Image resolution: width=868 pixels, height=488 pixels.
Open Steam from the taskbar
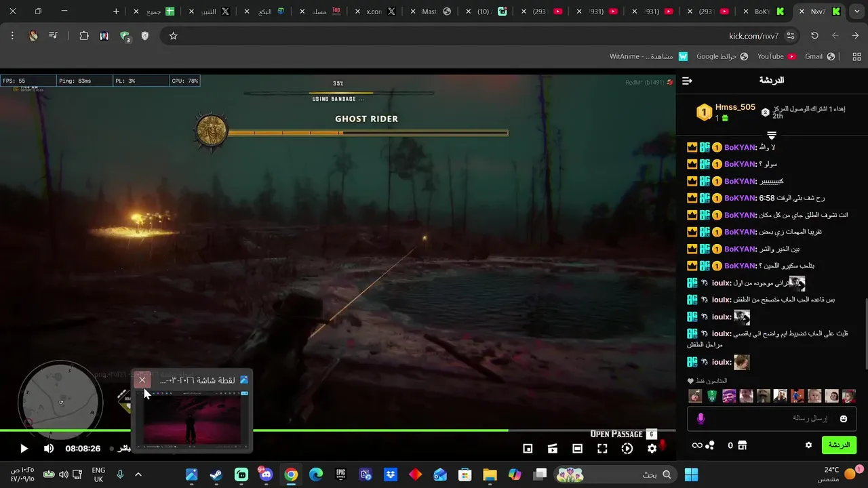216,474
